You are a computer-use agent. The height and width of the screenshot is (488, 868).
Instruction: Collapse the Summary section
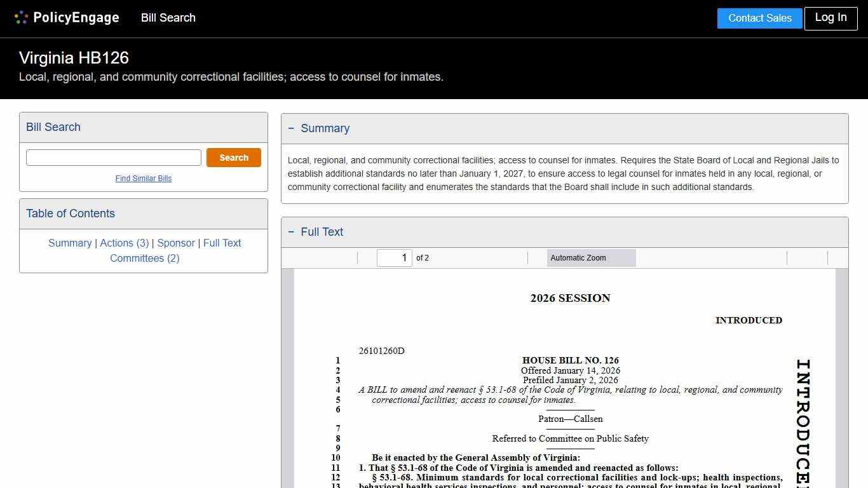pyautogui.click(x=291, y=128)
